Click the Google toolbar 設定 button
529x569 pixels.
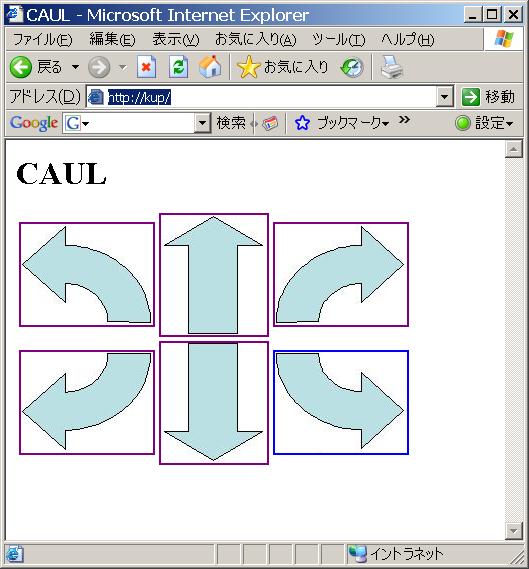pyautogui.click(x=484, y=123)
